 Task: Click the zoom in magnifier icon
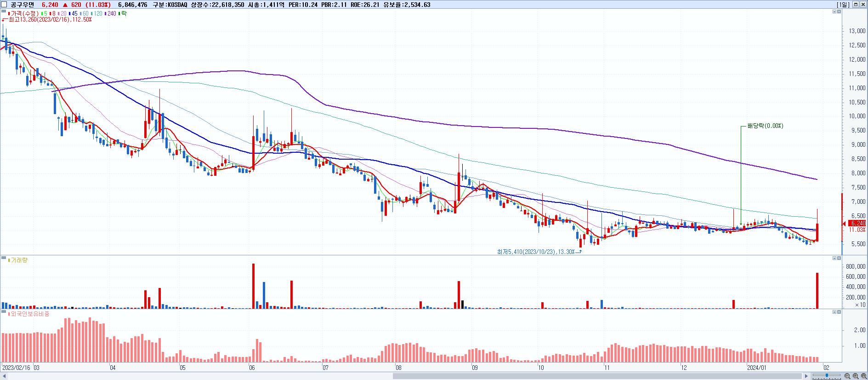[x=856, y=376]
